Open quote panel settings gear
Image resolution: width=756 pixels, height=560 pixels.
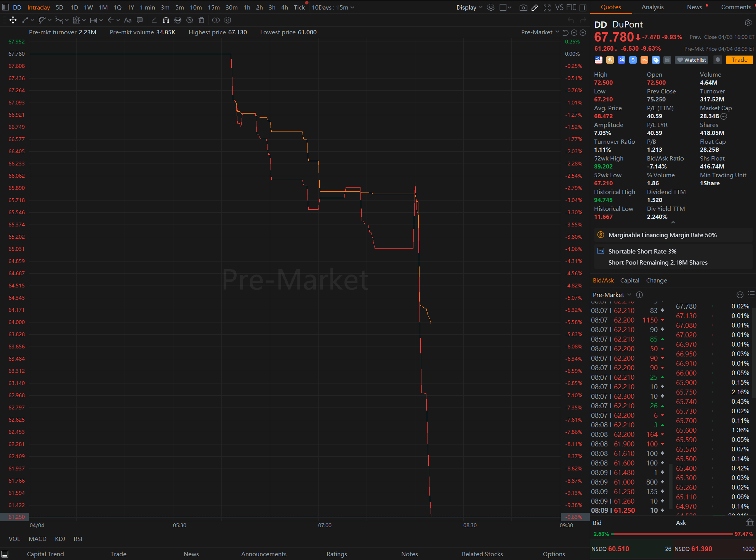click(x=748, y=23)
